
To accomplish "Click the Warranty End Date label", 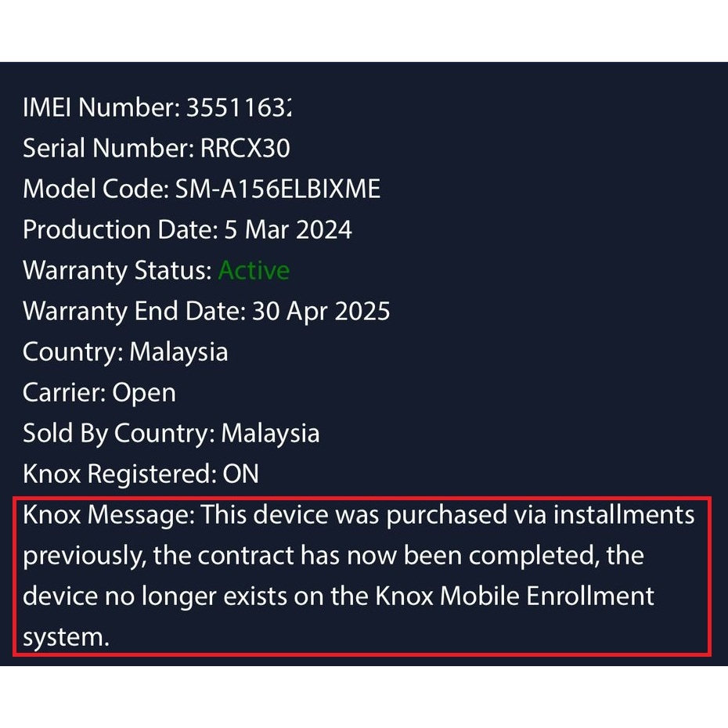I will tap(133, 311).
